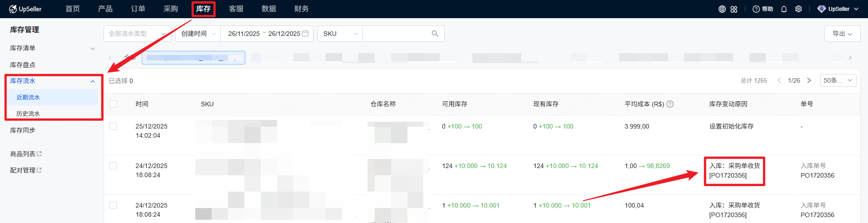Select the first 24/12/2025 18:08:24 row checkbox
868x223 pixels.
(113, 166)
